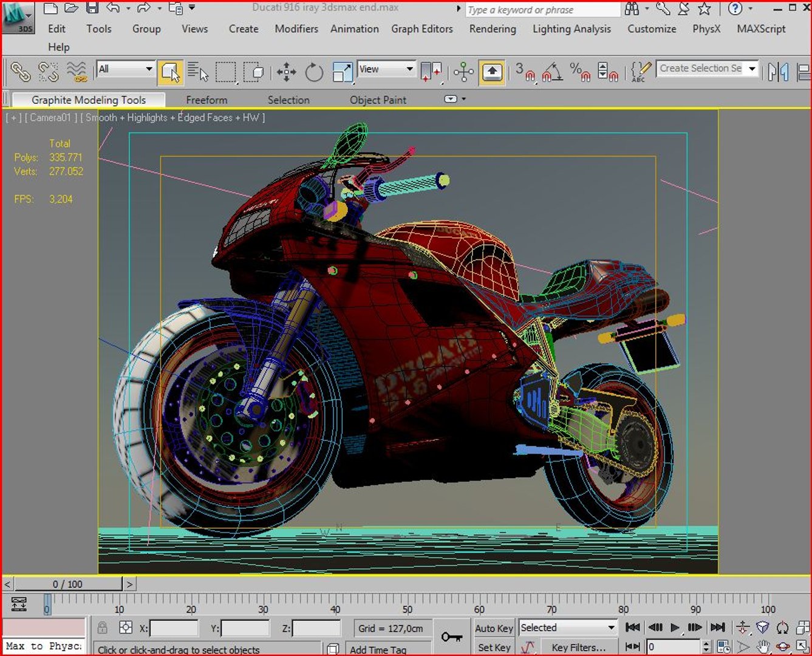Image resolution: width=812 pixels, height=656 pixels.
Task: Open the Rendering menu
Action: pyautogui.click(x=493, y=29)
